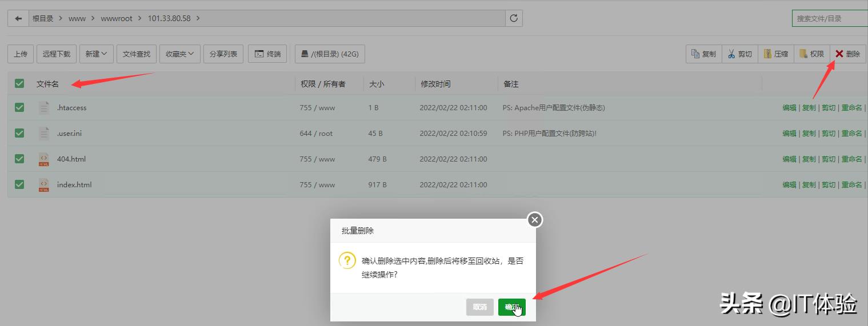Click the index.html HTML file icon

tap(44, 184)
